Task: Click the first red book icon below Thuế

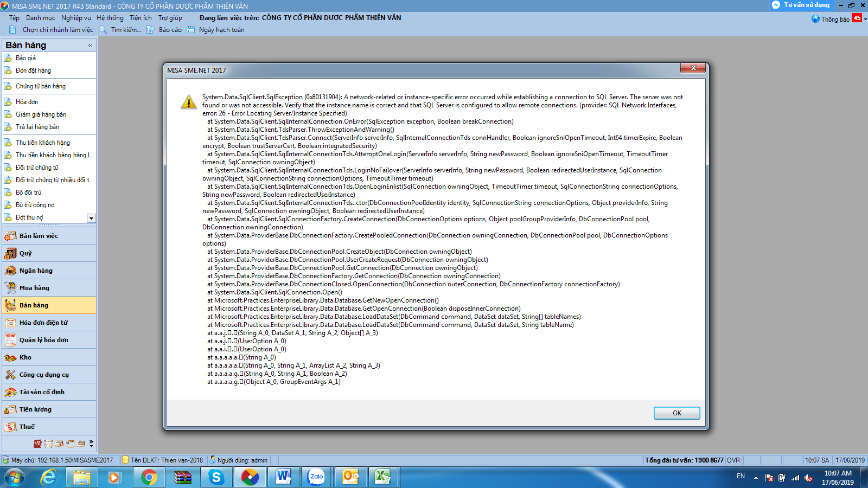Action: (37, 444)
